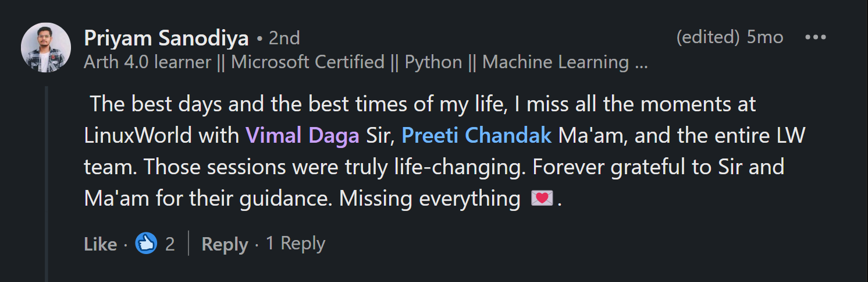Click the 5mo timestamp
Viewport: 868px width, 282px height.
(765, 37)
